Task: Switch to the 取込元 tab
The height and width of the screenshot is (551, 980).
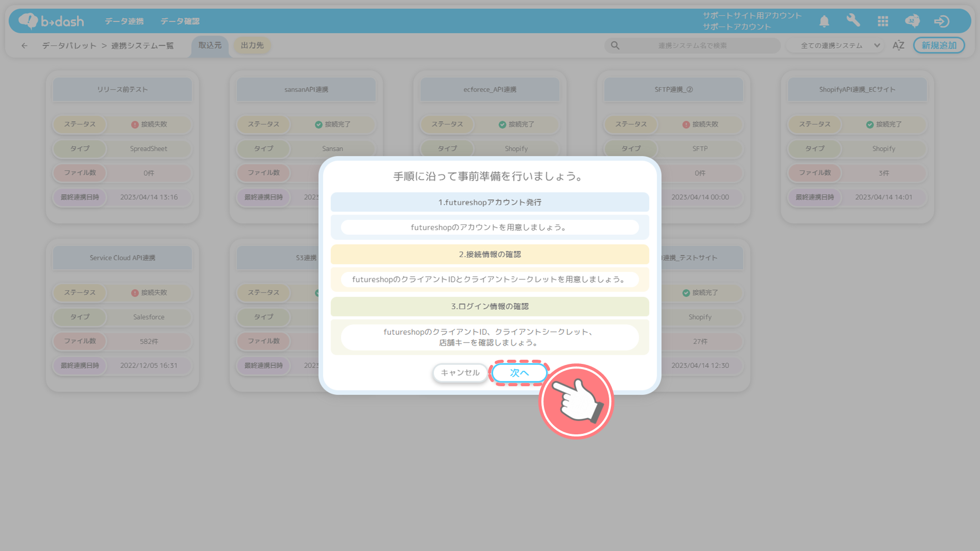Action: (210, 46)
